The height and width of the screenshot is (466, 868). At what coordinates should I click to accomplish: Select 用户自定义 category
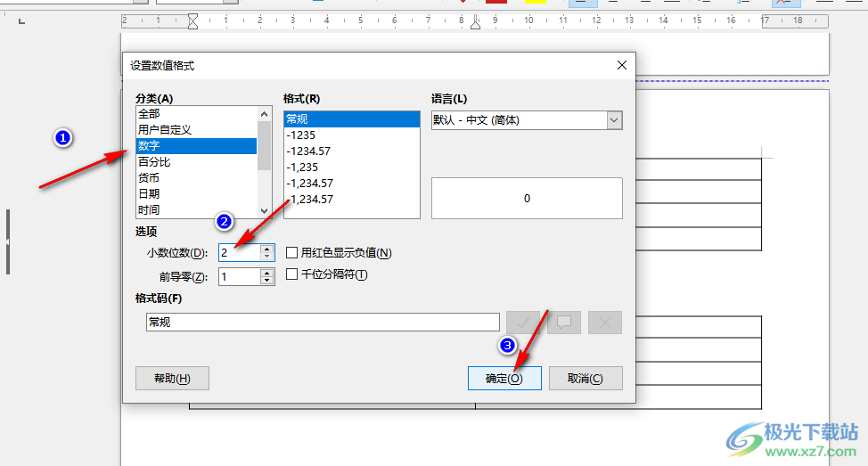197,129
